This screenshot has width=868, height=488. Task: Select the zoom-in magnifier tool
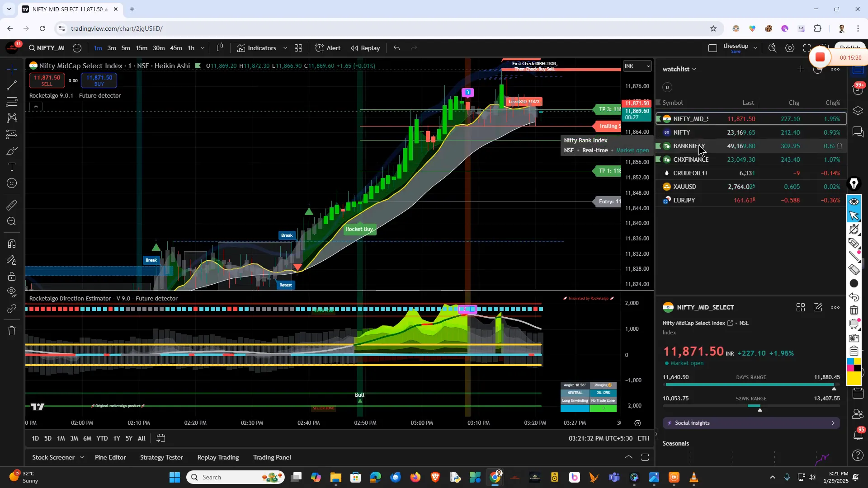11,222
